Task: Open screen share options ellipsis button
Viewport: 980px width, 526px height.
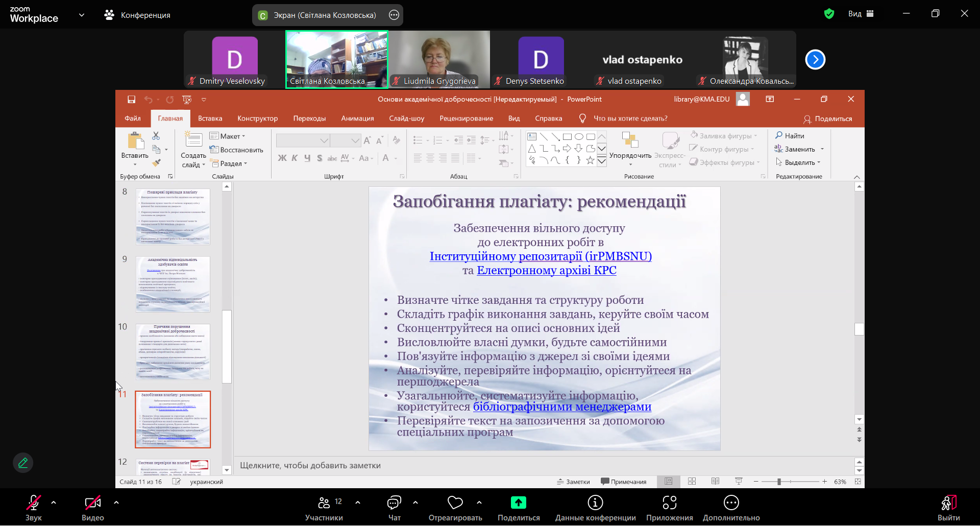Action: pyautogui.click(x=394, y=15)
